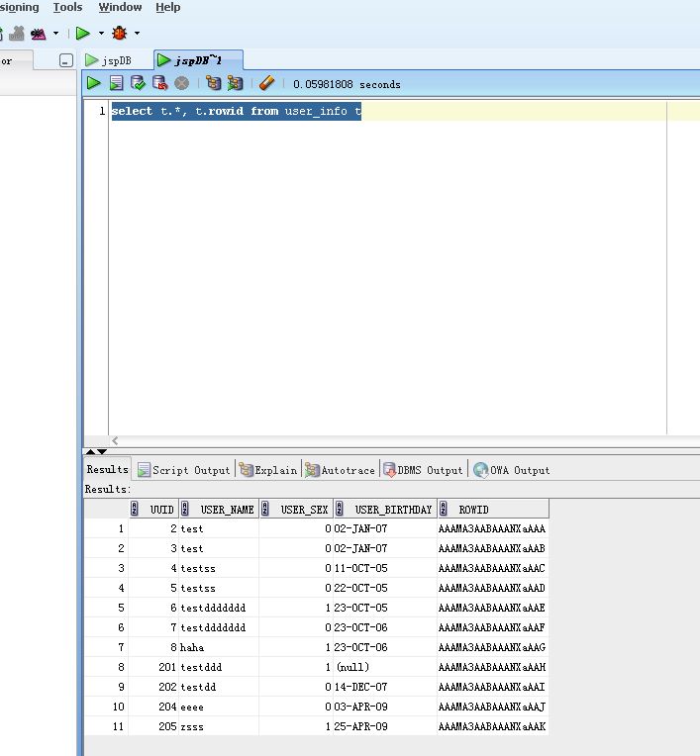Click the '03-APR-09' birthday cell

(x=385, y=707)
